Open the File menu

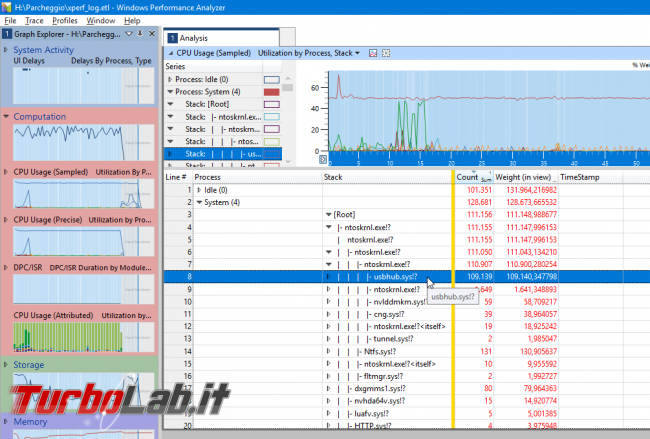pyautogui.click(x=10, y=21)
